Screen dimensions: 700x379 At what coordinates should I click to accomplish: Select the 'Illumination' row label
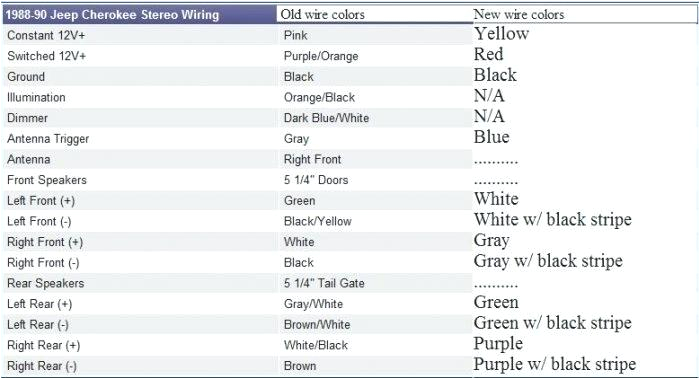[36, 97]
